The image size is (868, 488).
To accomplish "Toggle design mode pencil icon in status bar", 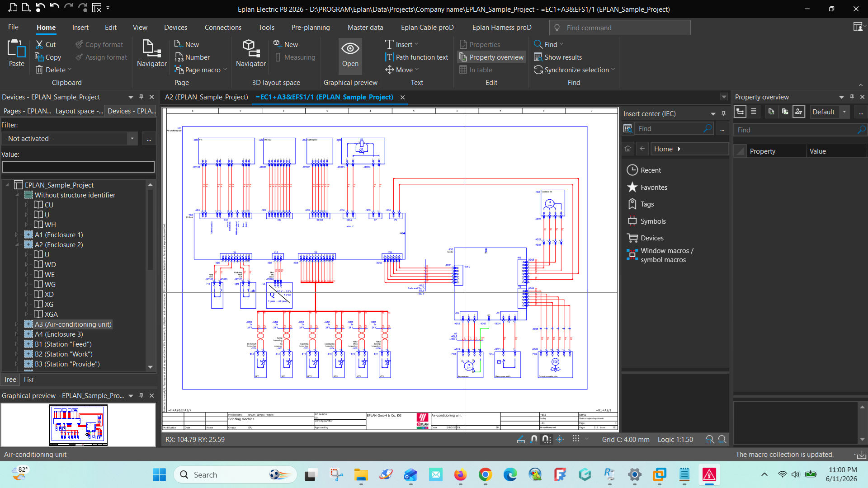I will [x=521, y=439].
